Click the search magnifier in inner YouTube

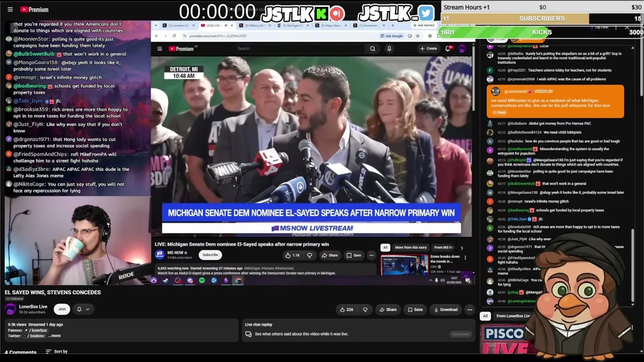click(372, 49)
